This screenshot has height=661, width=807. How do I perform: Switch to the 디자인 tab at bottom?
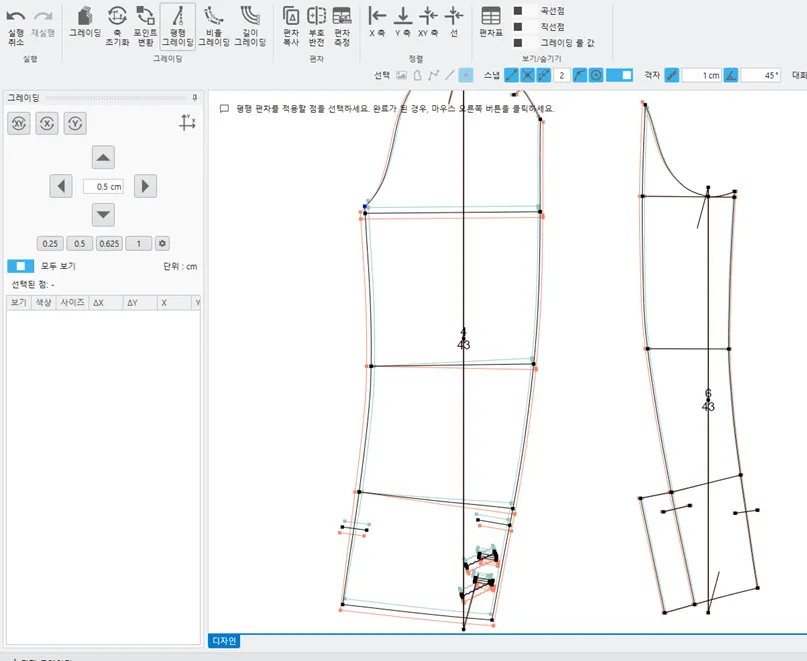tap(224, 641)
